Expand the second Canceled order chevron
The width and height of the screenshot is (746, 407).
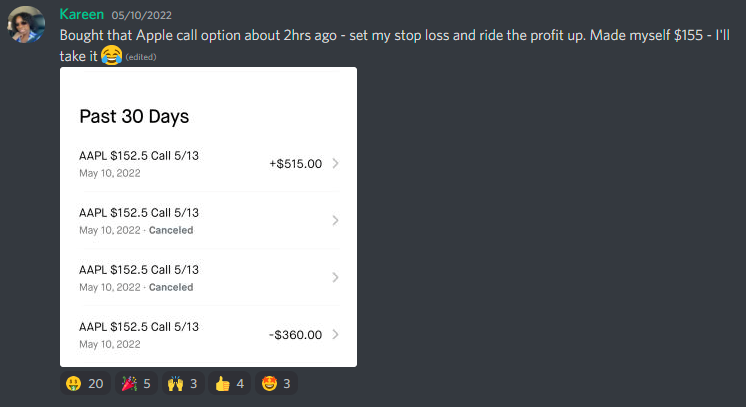[335, 278]
